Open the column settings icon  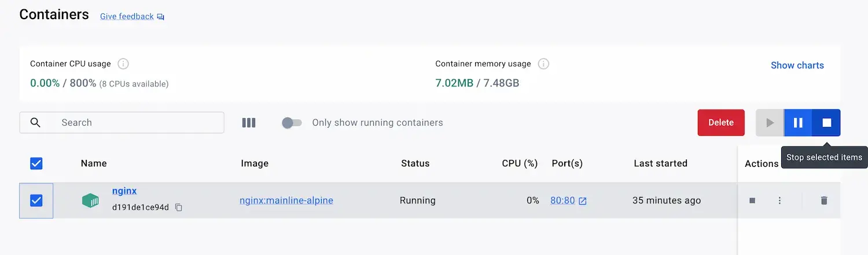[248, 123]
